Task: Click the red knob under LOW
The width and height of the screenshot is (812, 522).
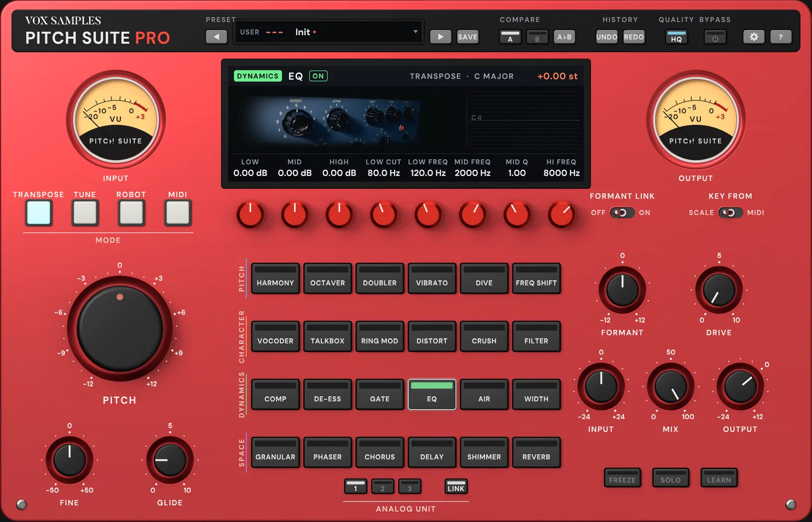Action: [250, 215]
